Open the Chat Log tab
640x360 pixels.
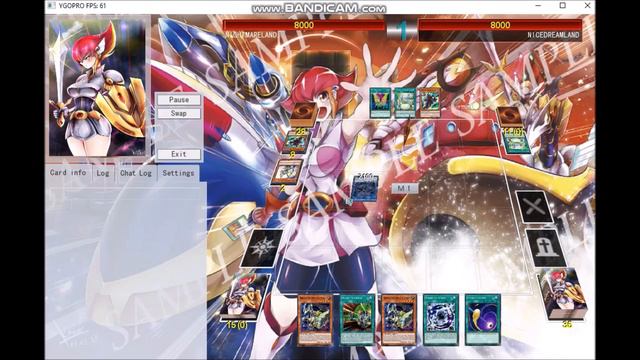pos(136,173)
